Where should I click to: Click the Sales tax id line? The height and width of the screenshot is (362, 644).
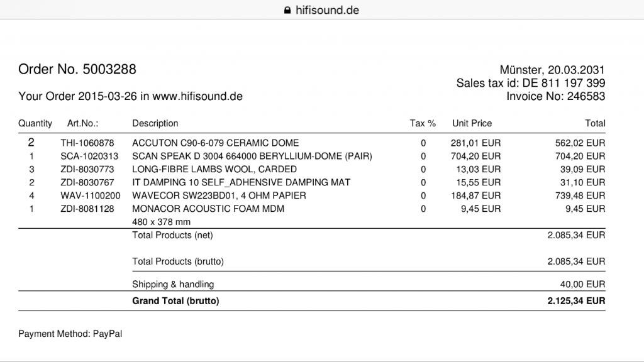click(x=531, y=84)
